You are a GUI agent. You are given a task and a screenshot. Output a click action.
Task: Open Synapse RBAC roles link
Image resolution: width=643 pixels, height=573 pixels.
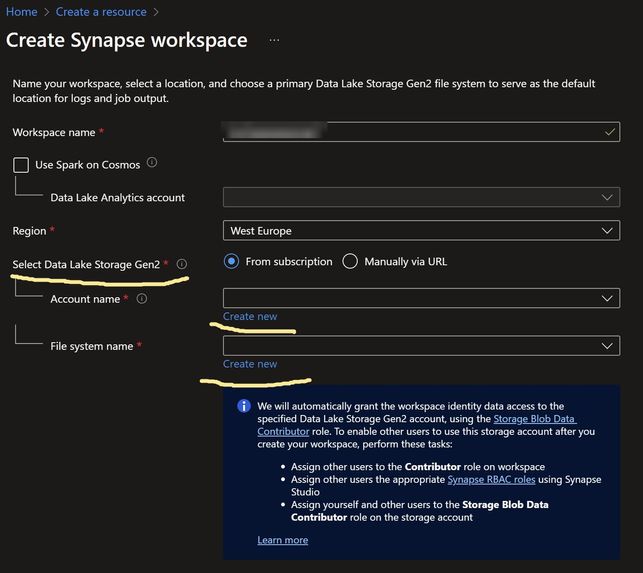click(x=491, y=479)
